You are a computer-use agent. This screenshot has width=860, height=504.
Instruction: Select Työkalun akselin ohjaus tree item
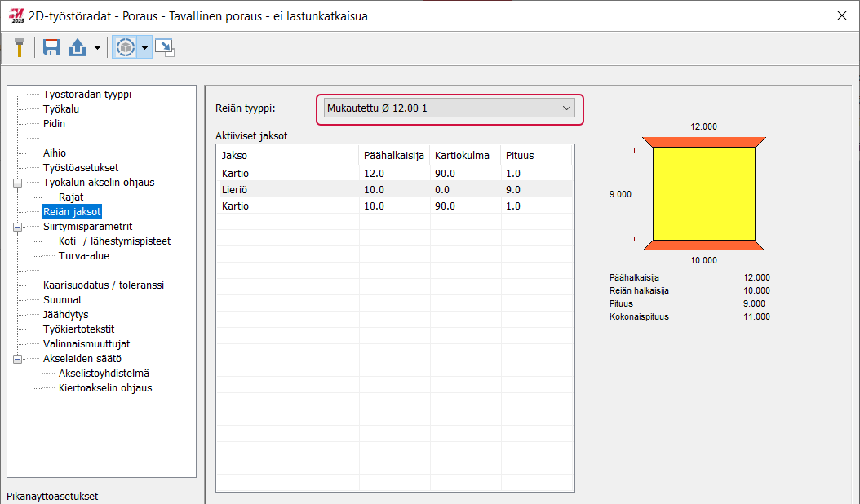(99, 182)
